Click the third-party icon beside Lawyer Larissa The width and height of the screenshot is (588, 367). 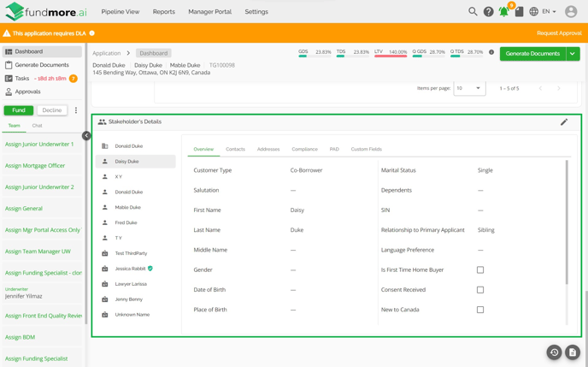tap(105, 284)
